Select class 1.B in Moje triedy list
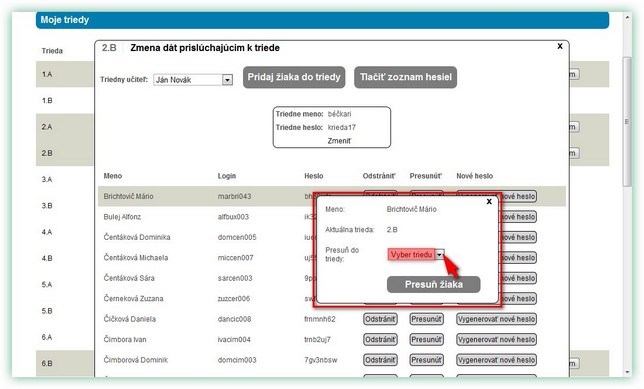This screenshot has height=389, width=644. coord(47,101)
